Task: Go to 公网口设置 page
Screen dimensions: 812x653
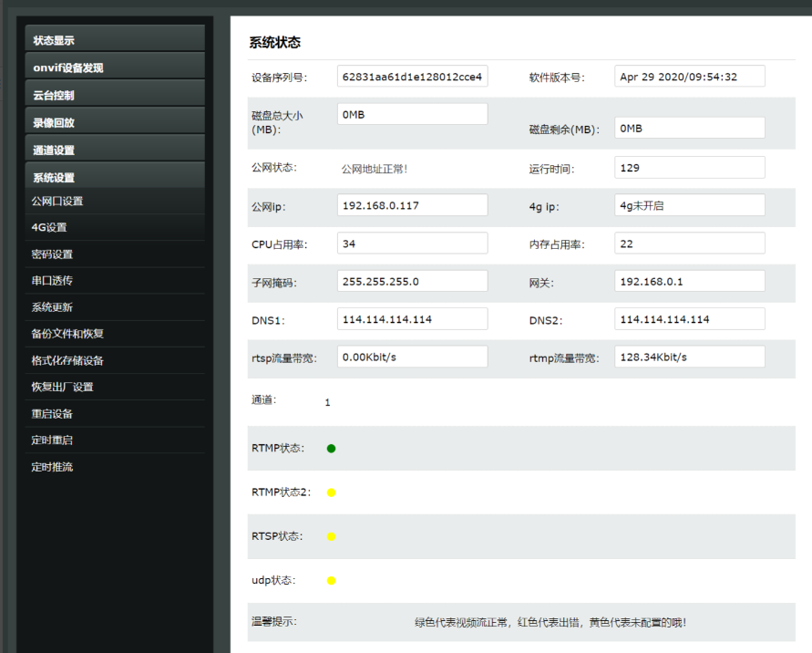Action: click(x=115, y=201)
